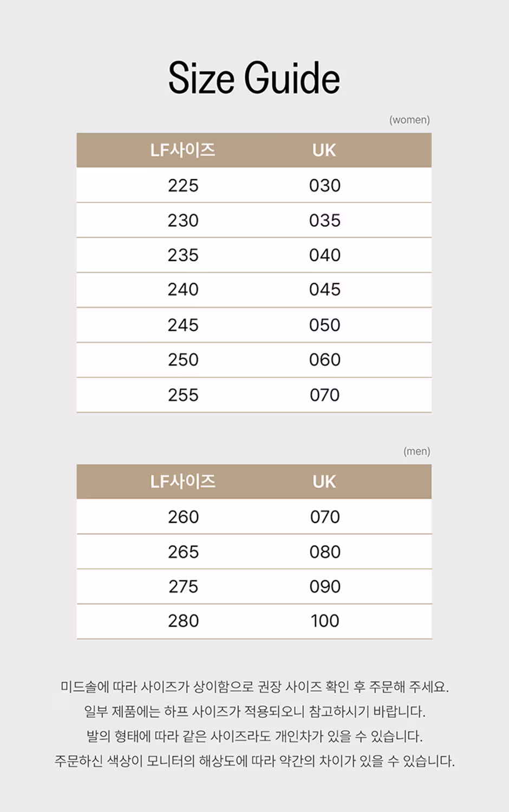The height and width of the screenshot is (812, 509).
Task: Select LF size 255 cell
Action: 183,395
